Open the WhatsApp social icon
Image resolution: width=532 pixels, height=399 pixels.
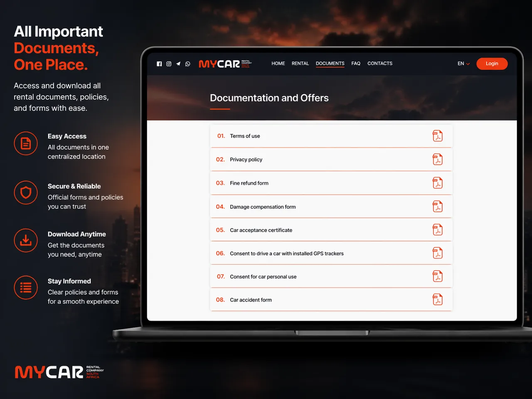point(188,64)
